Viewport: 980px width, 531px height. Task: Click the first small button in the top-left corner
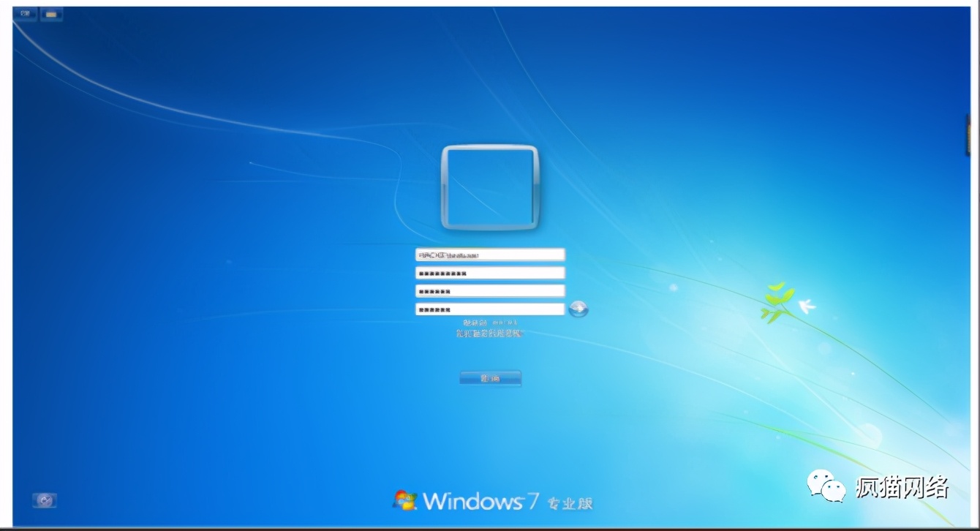[26, 14]
